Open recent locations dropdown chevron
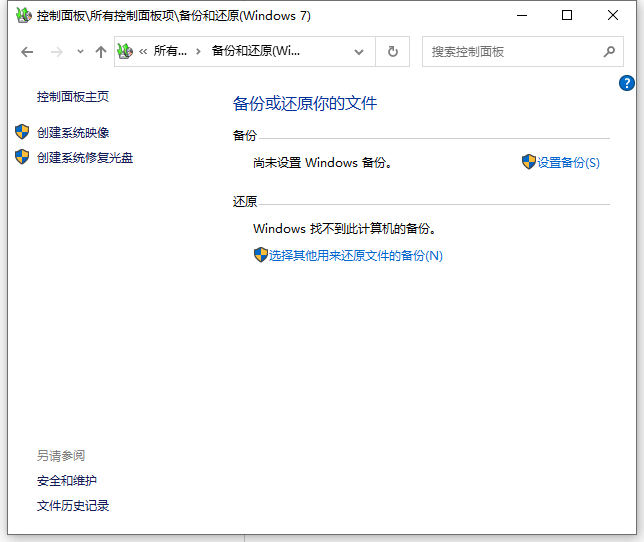The width and height of the screenshot is (644, 542). (80, 52)
